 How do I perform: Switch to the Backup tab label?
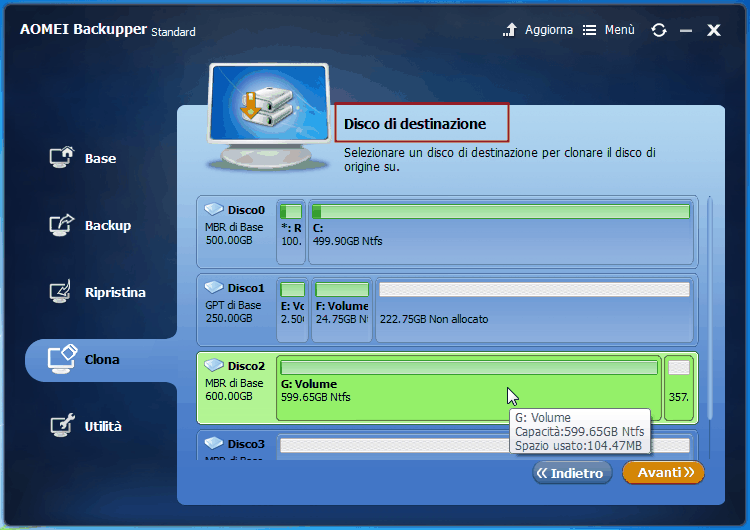[x=108, y=225]
